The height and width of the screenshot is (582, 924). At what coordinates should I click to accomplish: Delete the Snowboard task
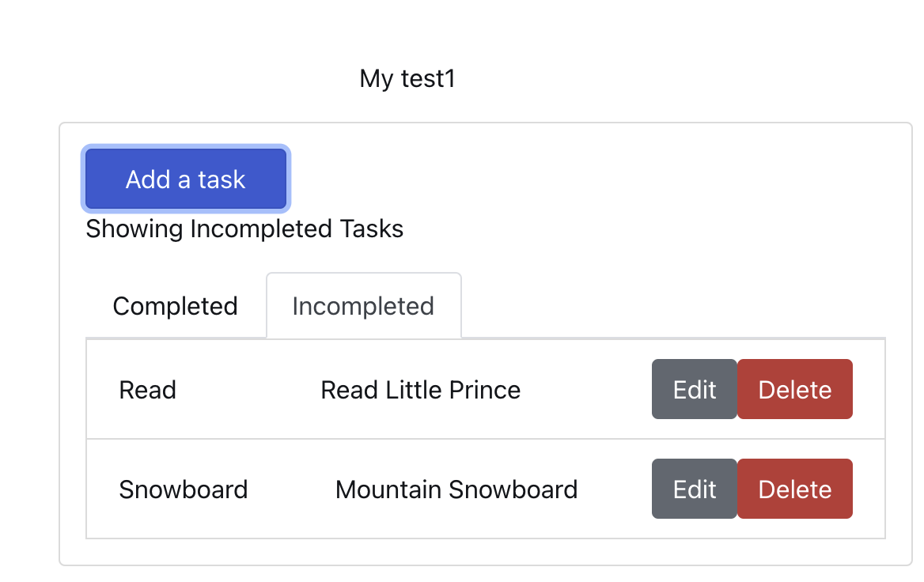point(794,489)
